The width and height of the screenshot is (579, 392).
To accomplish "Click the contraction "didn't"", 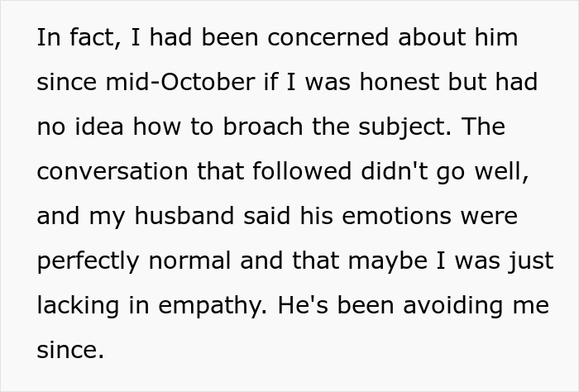I will 394,172.
